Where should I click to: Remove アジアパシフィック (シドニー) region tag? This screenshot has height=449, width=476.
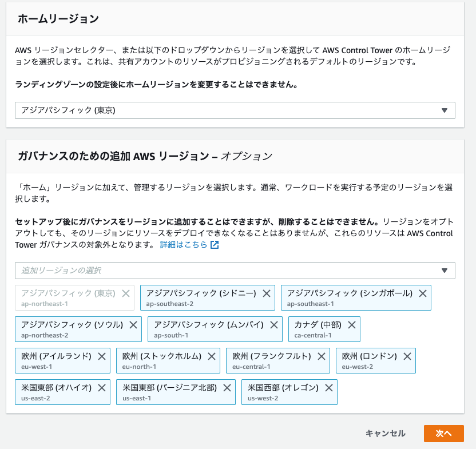point(267,293)
